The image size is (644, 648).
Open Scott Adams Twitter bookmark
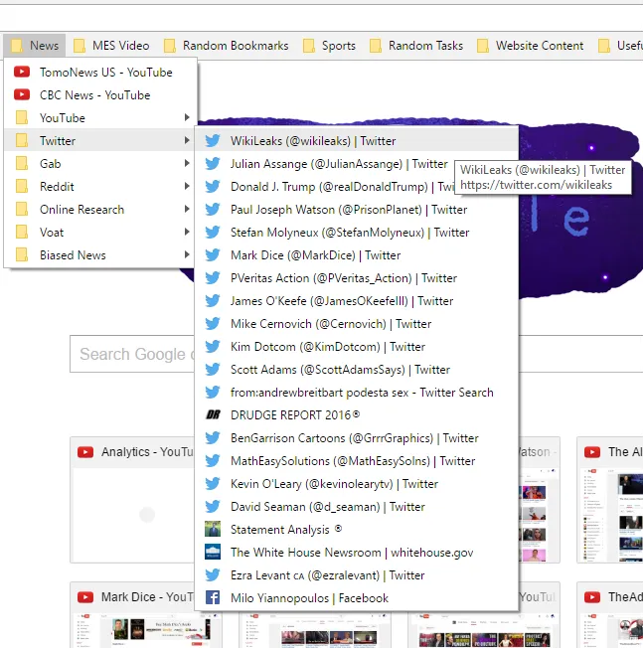click(357, 370)
